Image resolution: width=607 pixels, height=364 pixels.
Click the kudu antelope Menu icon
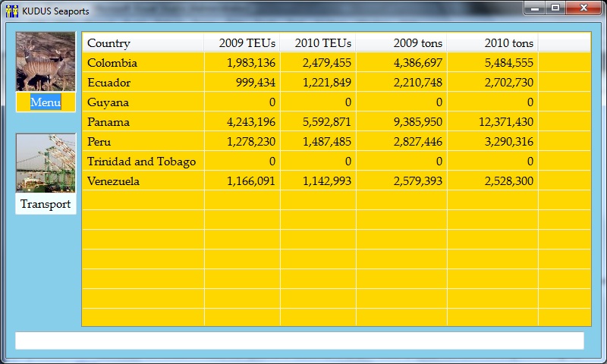coord(46,62)
